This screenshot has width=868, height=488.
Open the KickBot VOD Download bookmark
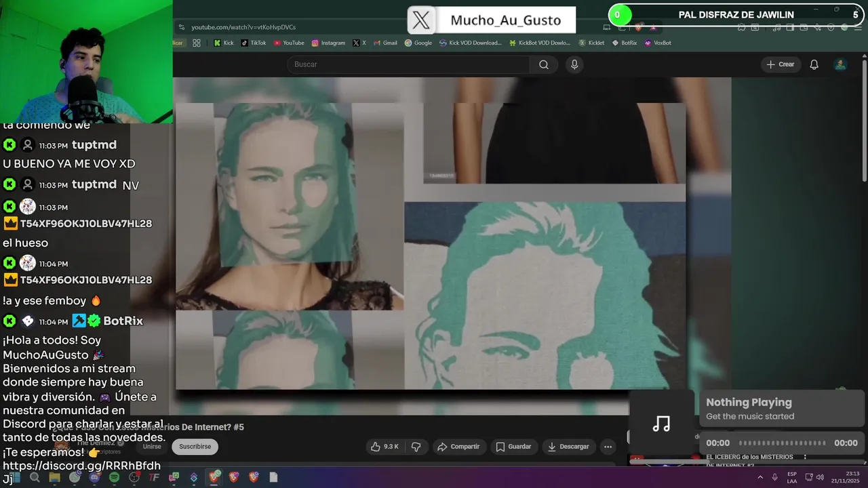pos(539,43)
